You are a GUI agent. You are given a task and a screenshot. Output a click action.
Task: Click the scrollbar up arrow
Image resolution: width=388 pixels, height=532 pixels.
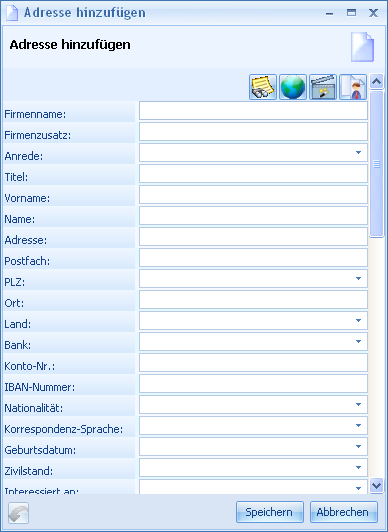pos(376,81)
